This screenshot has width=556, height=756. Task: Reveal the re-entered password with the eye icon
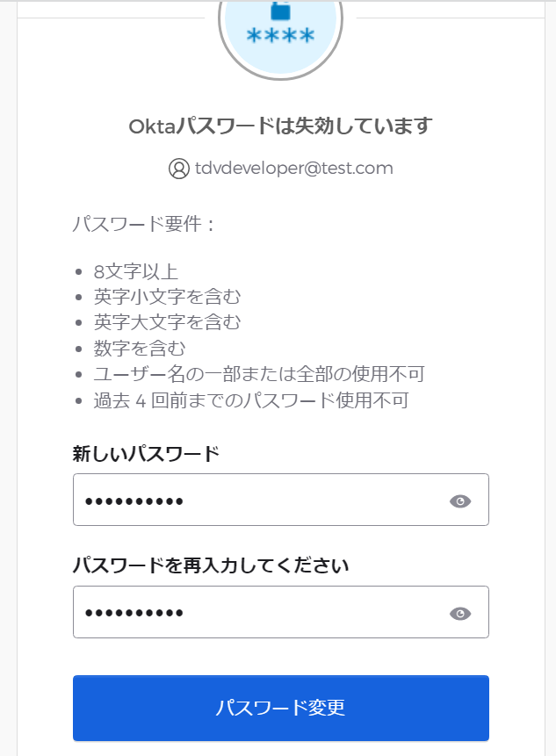click(460, 613)
